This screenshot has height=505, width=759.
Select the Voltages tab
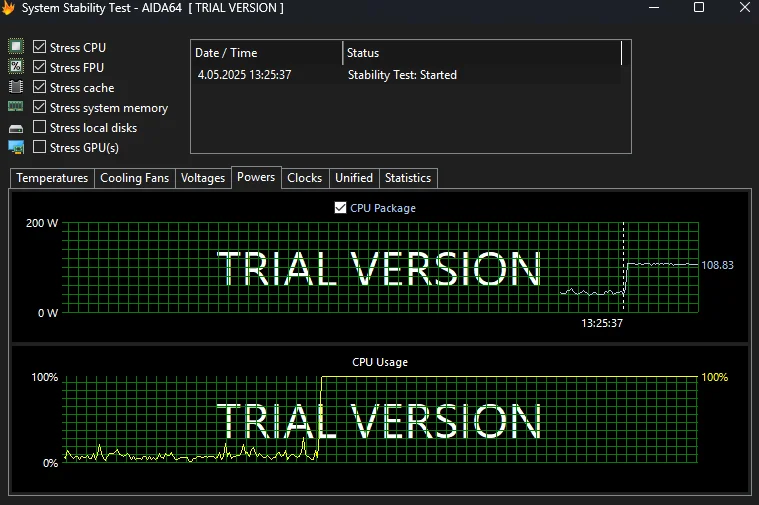(x=203, y=178)
